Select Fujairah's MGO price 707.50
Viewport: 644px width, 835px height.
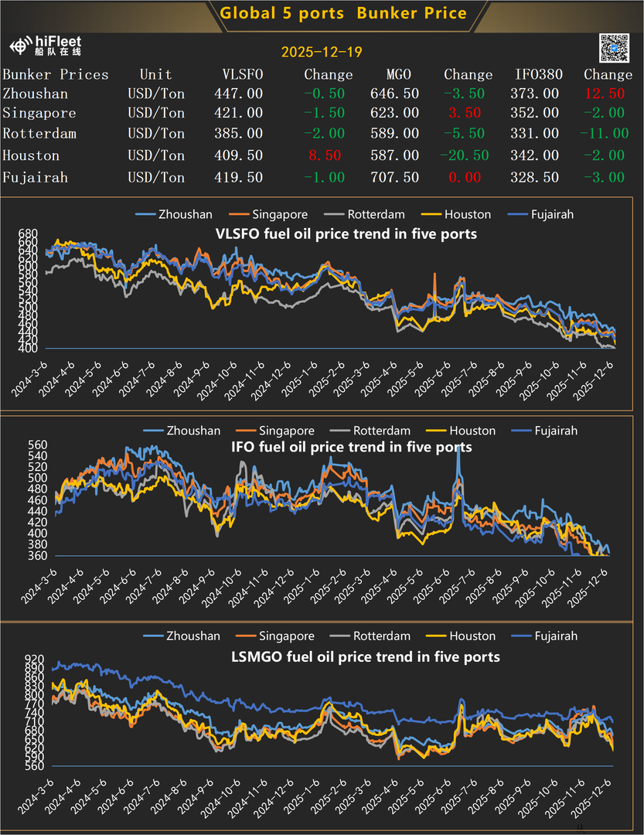tap(395, 178)
